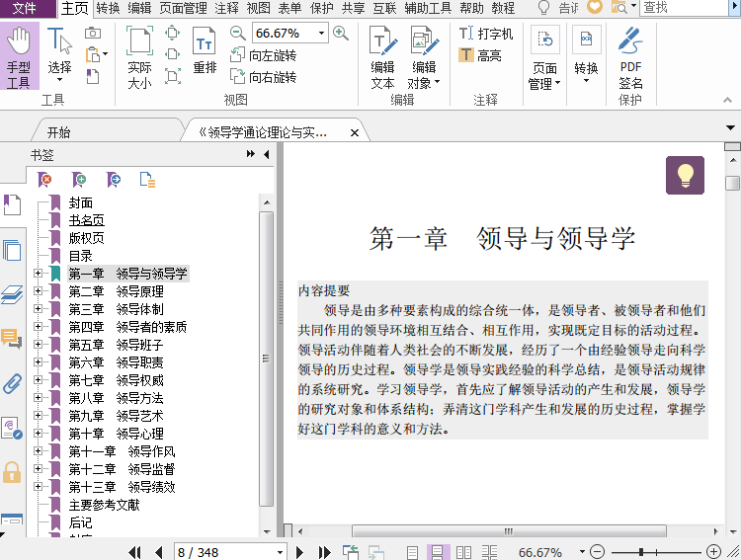Expand the 第九章 领导艺术 bookmark
The image size is (741, 560).
39,416
